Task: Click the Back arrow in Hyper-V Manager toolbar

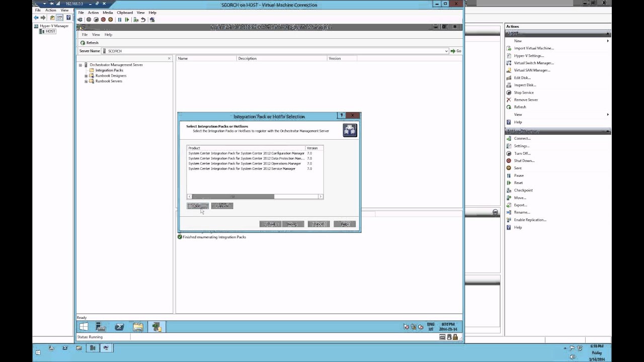Action: tap(36, 18)
